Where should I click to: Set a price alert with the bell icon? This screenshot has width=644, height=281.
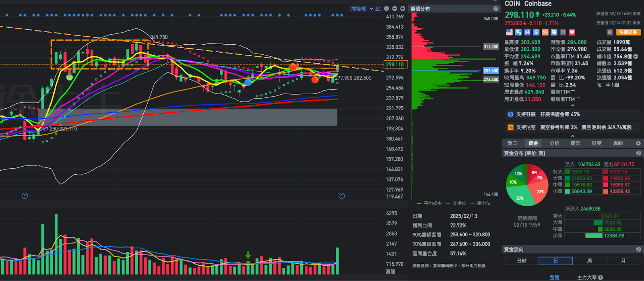pyautogui.click(x=610, y=32)
